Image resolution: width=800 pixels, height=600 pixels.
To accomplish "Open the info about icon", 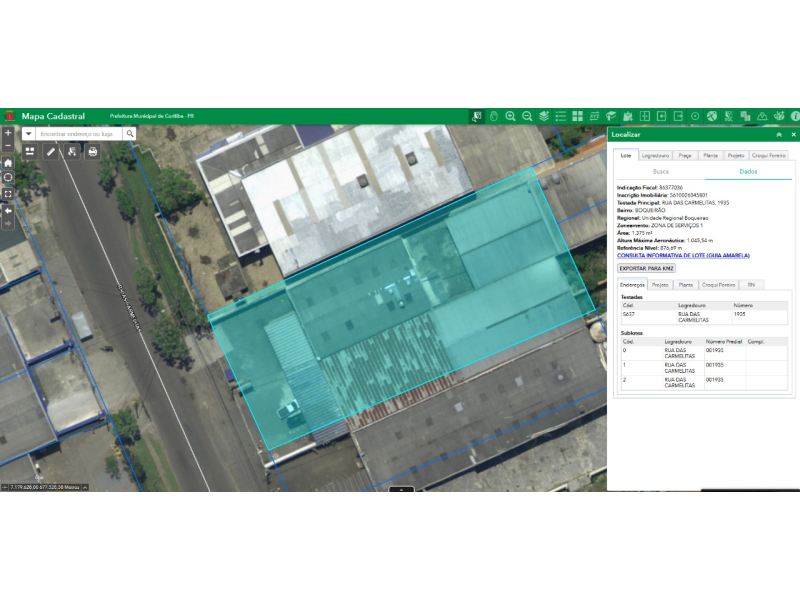I will coord(795,116).
